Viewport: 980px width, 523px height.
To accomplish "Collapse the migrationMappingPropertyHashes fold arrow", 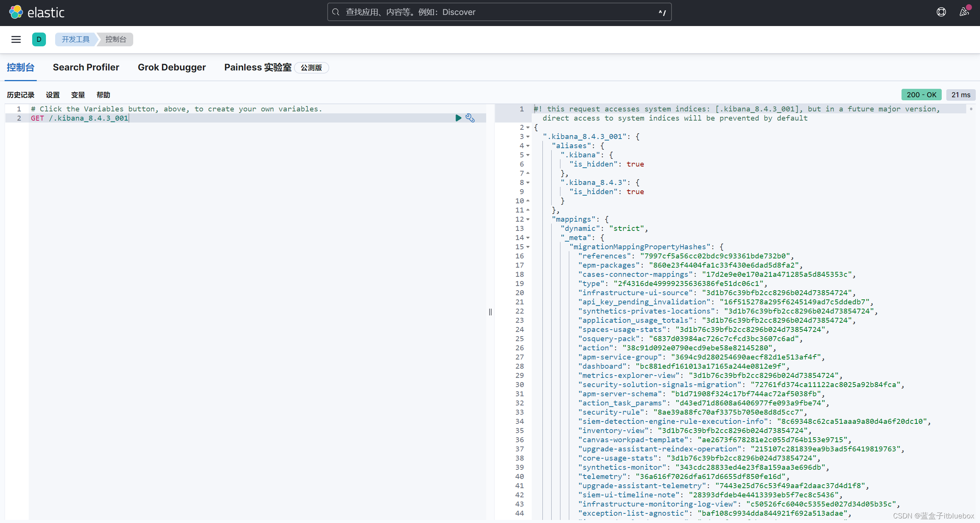I will [528, 247].
